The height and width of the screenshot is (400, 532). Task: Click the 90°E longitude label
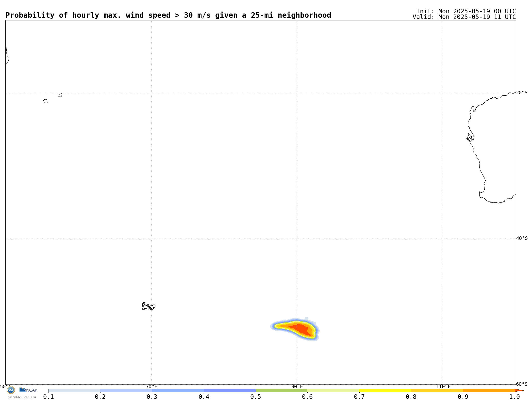point(297,387)
